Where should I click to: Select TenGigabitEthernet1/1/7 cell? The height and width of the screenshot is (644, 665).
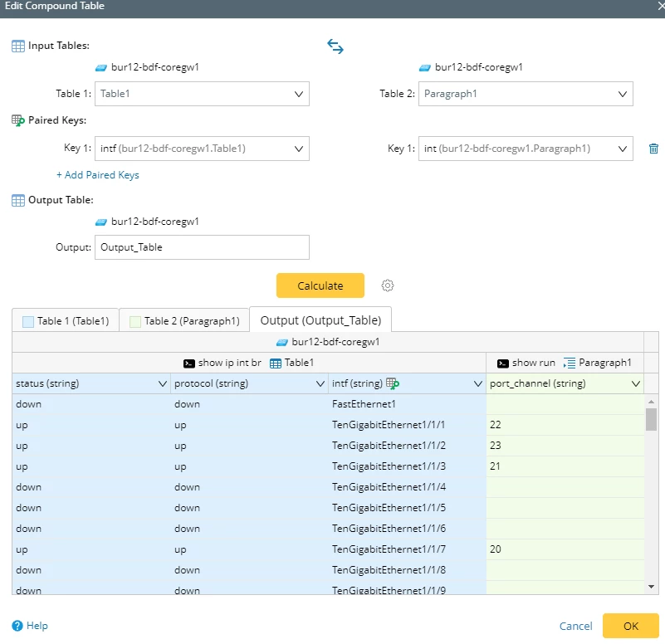(x=407, y=550)
